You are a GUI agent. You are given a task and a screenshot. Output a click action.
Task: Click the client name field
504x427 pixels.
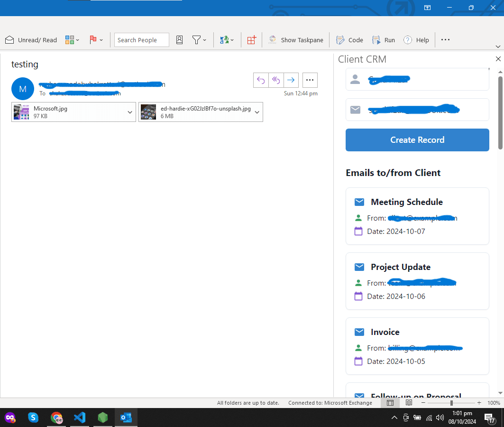pos(417,79)
